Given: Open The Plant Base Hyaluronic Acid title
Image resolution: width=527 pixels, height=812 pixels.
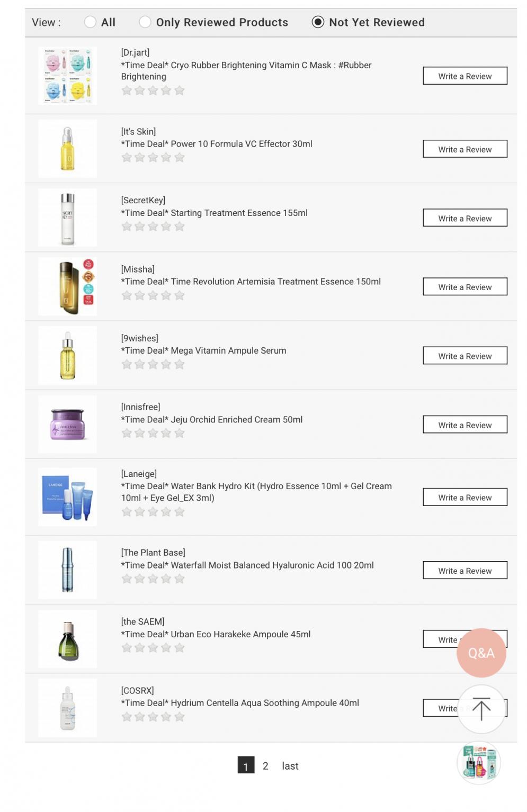Looking at the screenshot, I should coord(247,565).
